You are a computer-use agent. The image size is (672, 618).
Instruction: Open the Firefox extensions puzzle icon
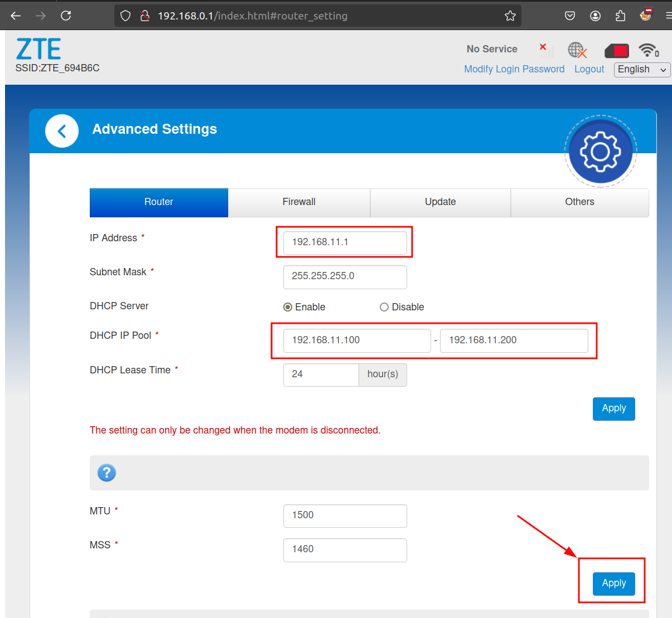(620, 16)
